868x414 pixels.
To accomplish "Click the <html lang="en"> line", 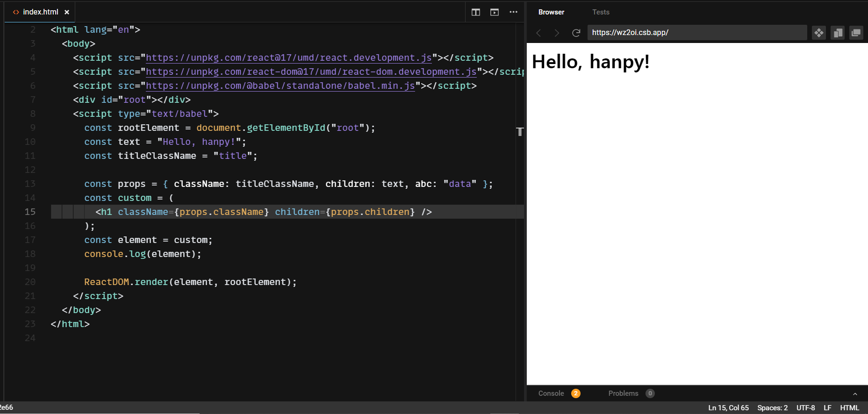I will (x=95, y=30).
